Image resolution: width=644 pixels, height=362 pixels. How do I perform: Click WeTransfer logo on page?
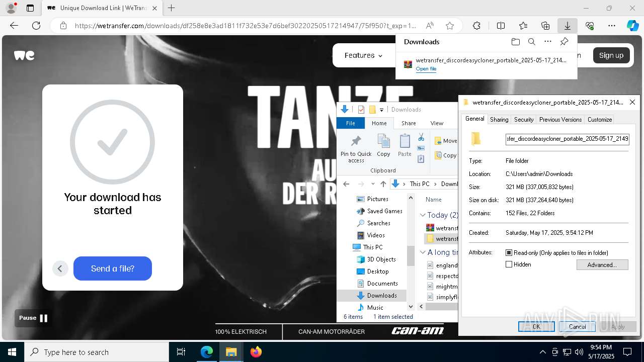(x=24, y=55)
